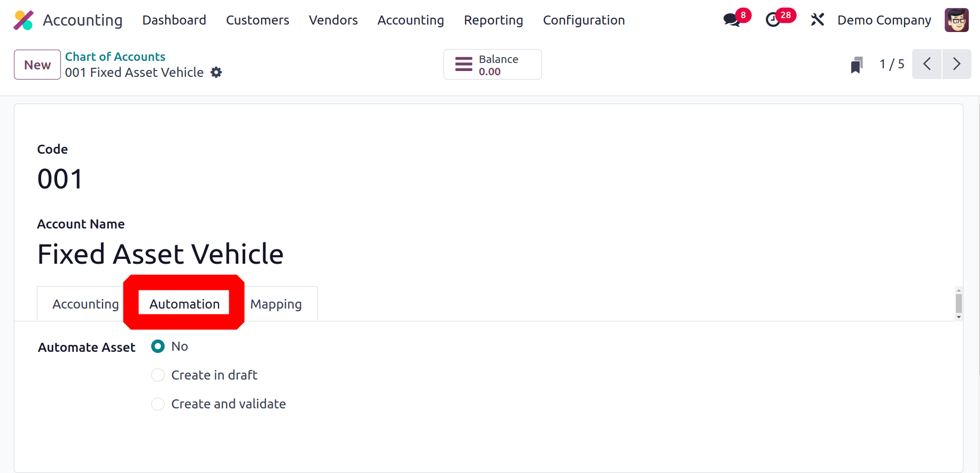Click the gear actions icon beside record title
Screen dimensions: 980x473
(x=216, y=72)
